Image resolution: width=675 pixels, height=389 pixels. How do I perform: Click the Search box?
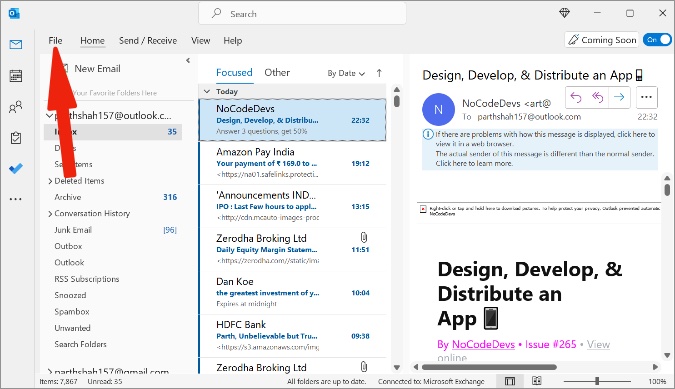coord(302,14)
